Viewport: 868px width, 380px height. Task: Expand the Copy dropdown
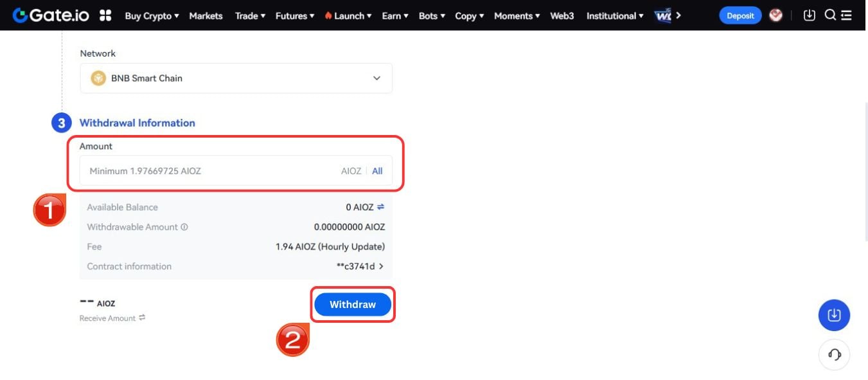coord(469,16)
